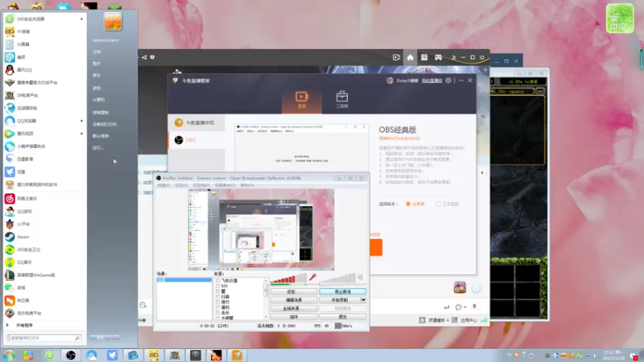
Task: Click the Start menu search box
Action: coord(43,338)
